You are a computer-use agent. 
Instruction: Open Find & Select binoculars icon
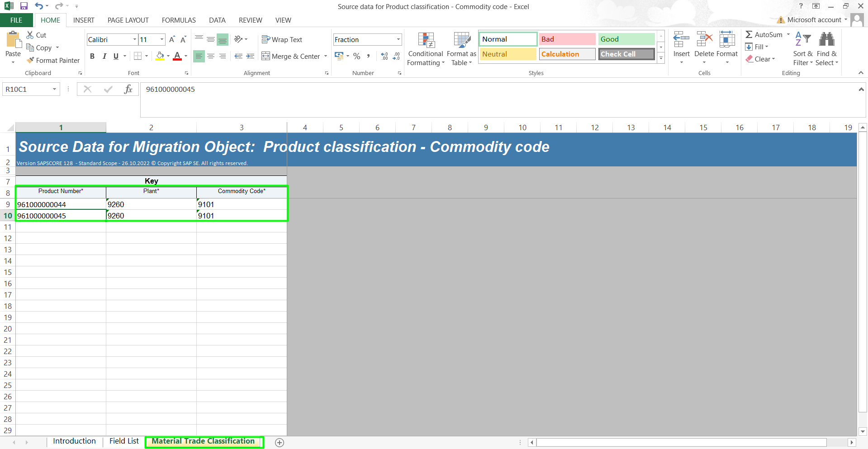(x=827, y=40)
